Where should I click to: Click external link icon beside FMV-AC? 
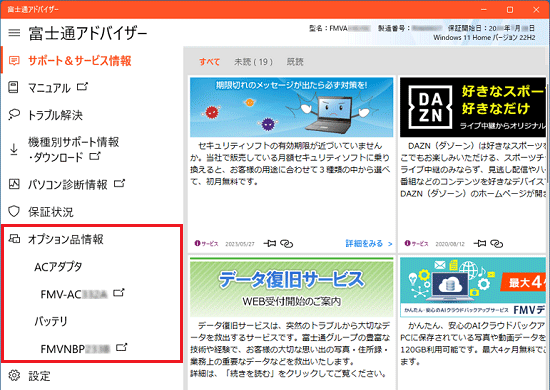(119, 292)
